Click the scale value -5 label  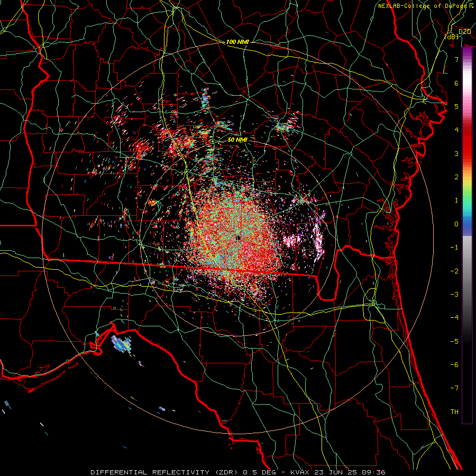(454, 342)
